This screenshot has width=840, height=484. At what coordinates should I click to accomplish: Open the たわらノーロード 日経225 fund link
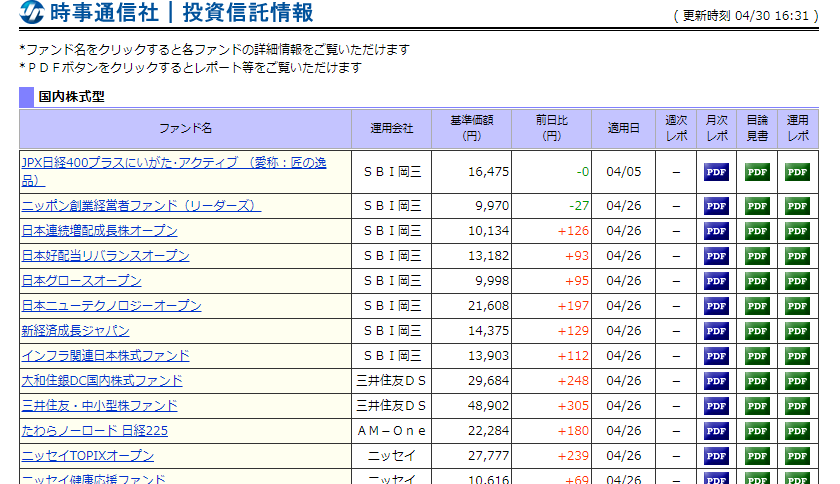94,431
